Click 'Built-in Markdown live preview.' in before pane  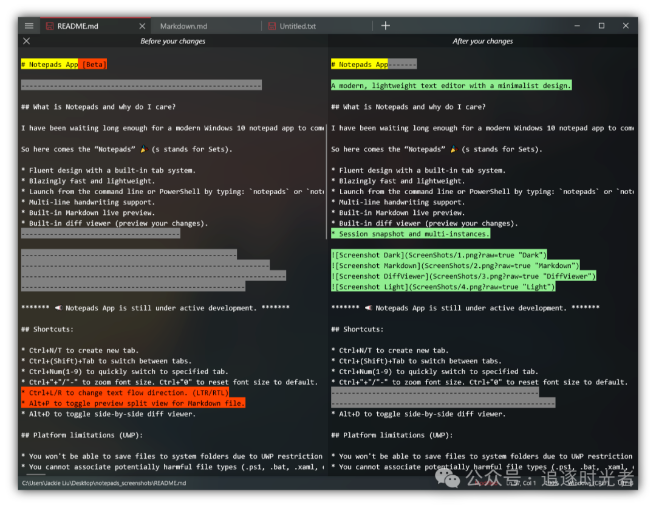pyautogui.click(x=88, y=213)
